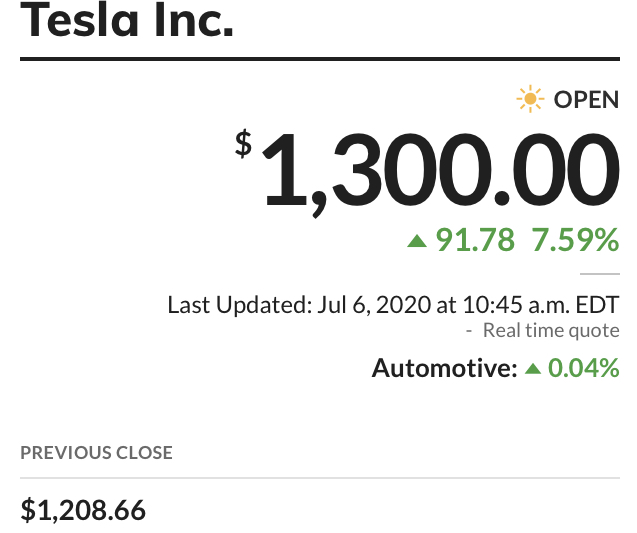
Task: Click the short gray line under percent change
Action: 600,274
